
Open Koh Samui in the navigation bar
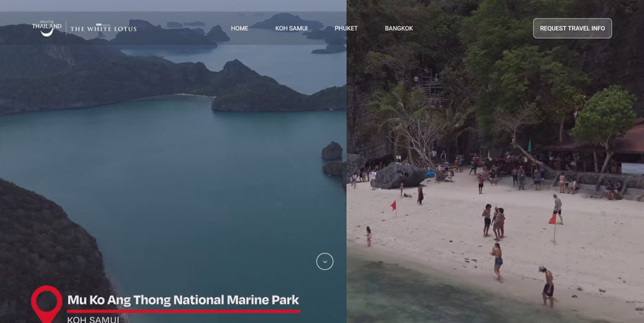click(291, 29)
